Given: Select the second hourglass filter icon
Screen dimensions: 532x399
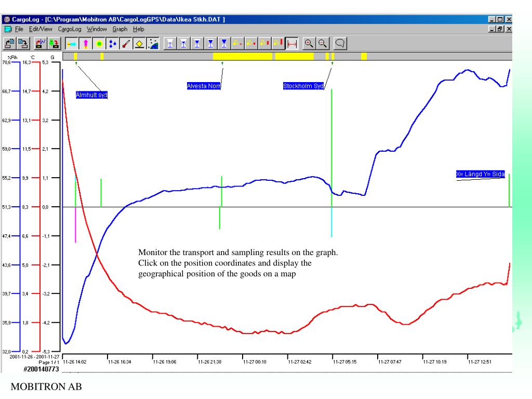Looking at the screenshot, I should (183, 44).
